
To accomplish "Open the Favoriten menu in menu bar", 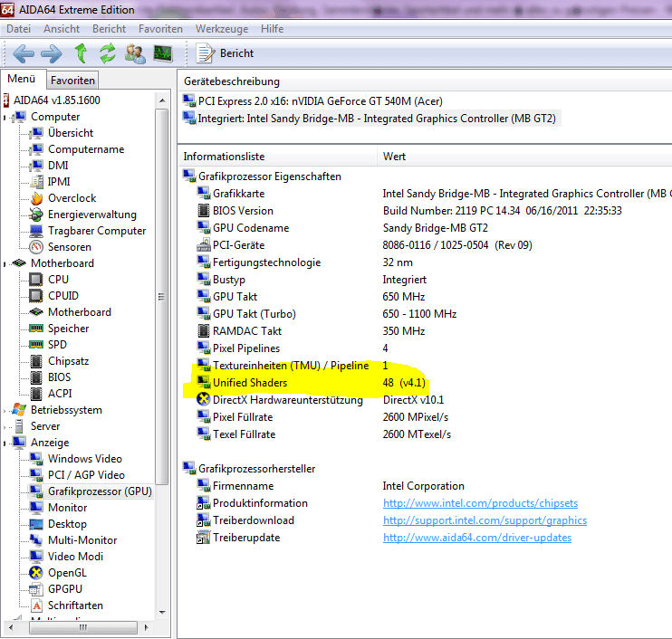I will tap(160, 29).
